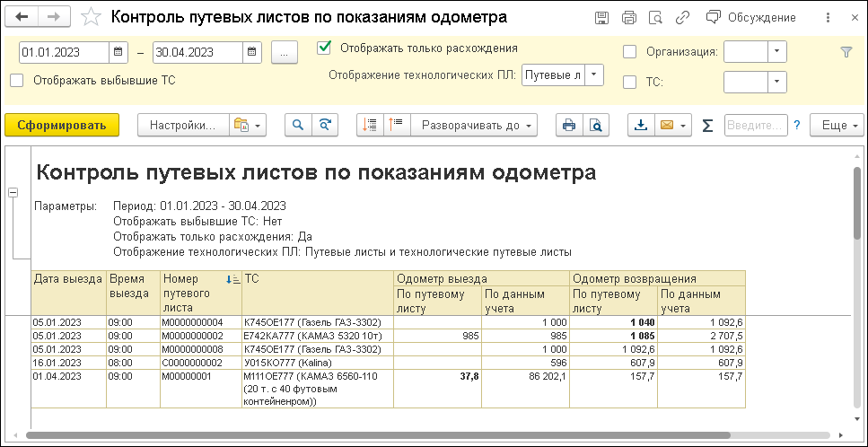Add report to favorites with star icon
The width and height of the screenshot is (868, 447).
[91, 17]
